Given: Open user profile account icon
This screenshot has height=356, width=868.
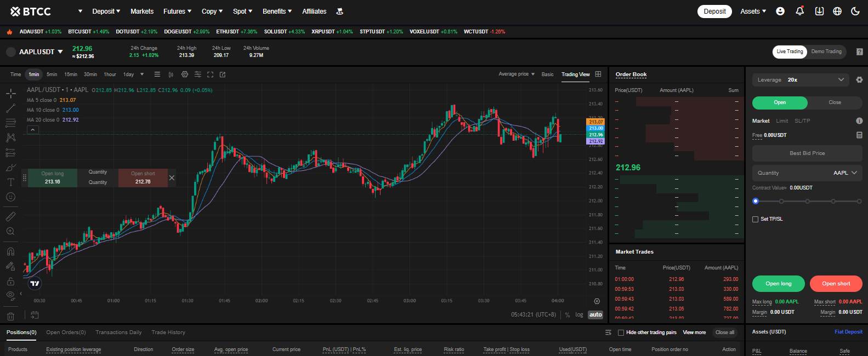Looking at the screenshot, I should click(x=780, y=11).
